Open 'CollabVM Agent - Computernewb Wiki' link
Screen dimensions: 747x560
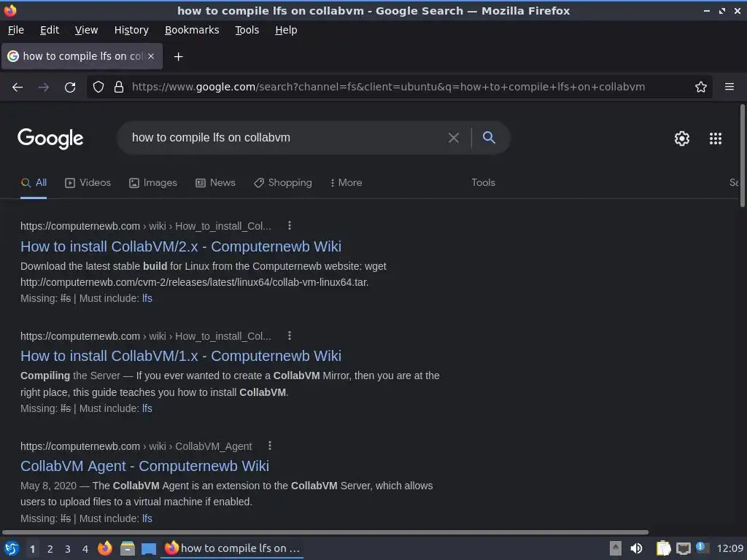click(x=144, y=466)
